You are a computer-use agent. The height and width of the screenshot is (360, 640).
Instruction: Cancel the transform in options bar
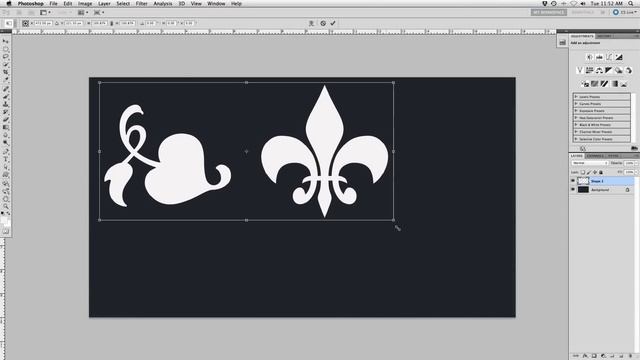pos(323,23)
